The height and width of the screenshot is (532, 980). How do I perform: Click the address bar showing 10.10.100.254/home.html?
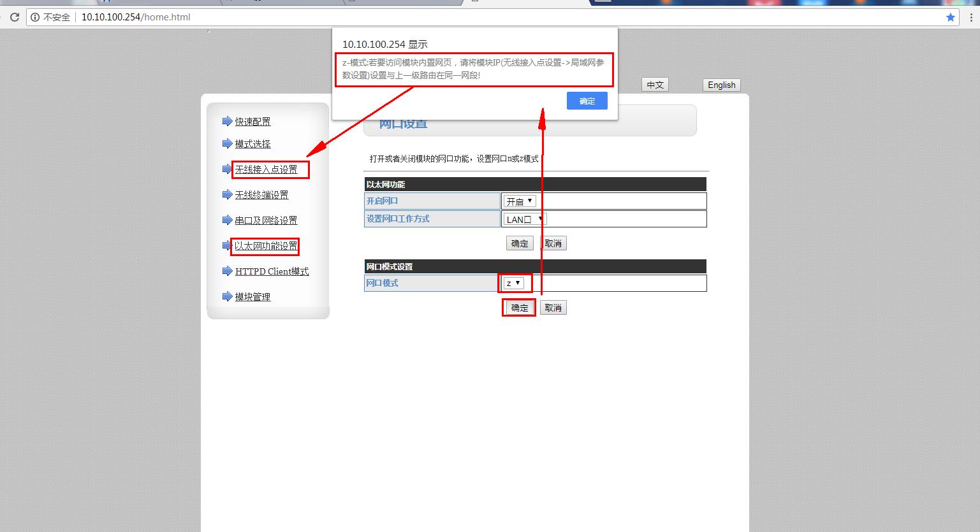tap(446, 17)
